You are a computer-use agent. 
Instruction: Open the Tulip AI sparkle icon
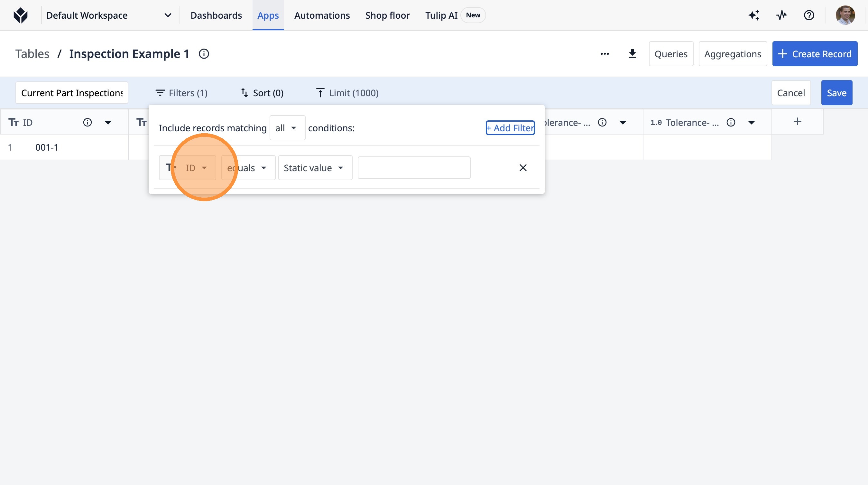tap(754, 15)
